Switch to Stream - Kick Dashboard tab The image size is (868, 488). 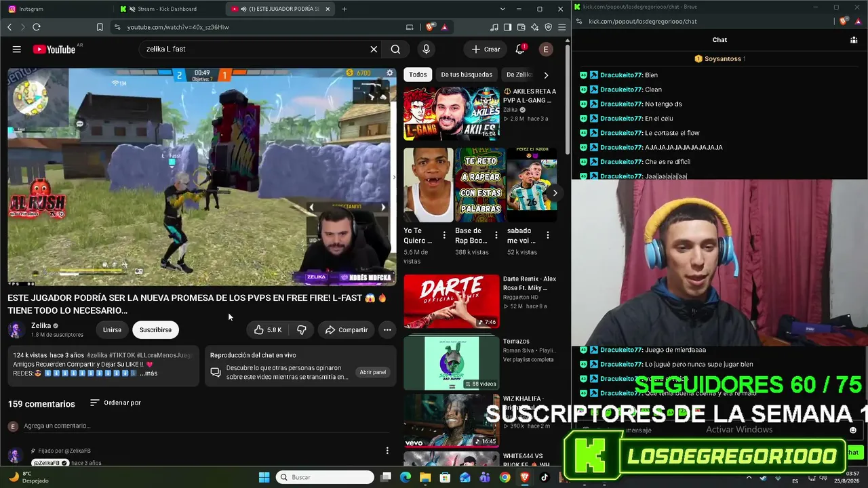pos(170,9)
